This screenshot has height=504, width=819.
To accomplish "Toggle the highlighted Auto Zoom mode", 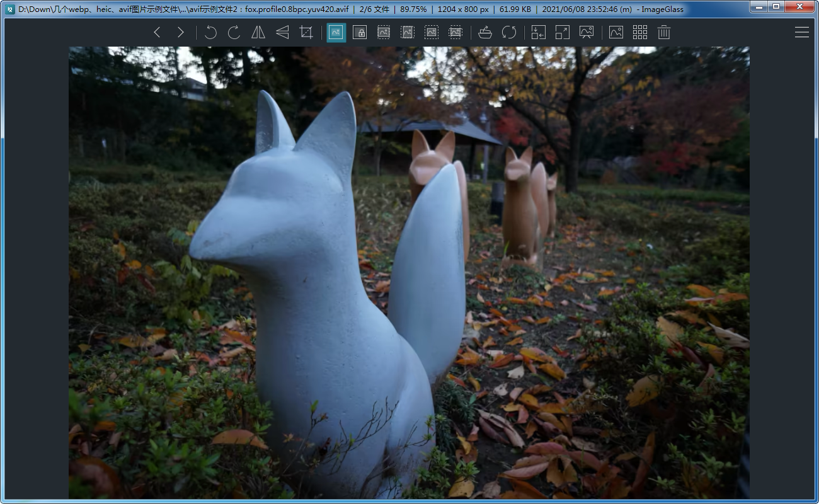I will tap(336, 33).
